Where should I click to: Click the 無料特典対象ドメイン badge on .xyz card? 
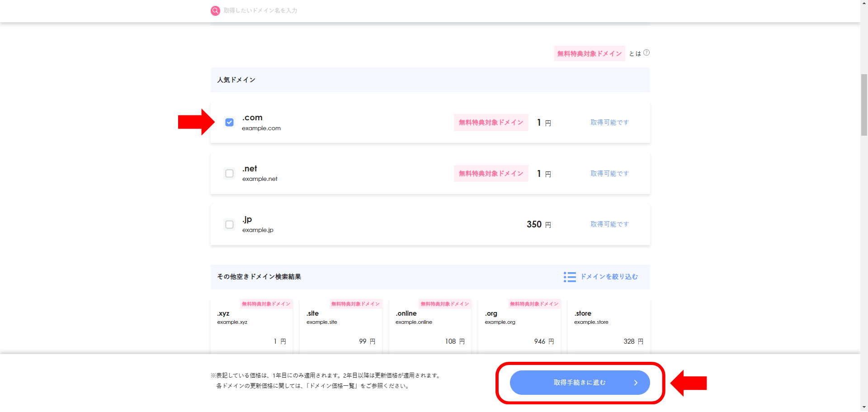(x=266, y=304)
